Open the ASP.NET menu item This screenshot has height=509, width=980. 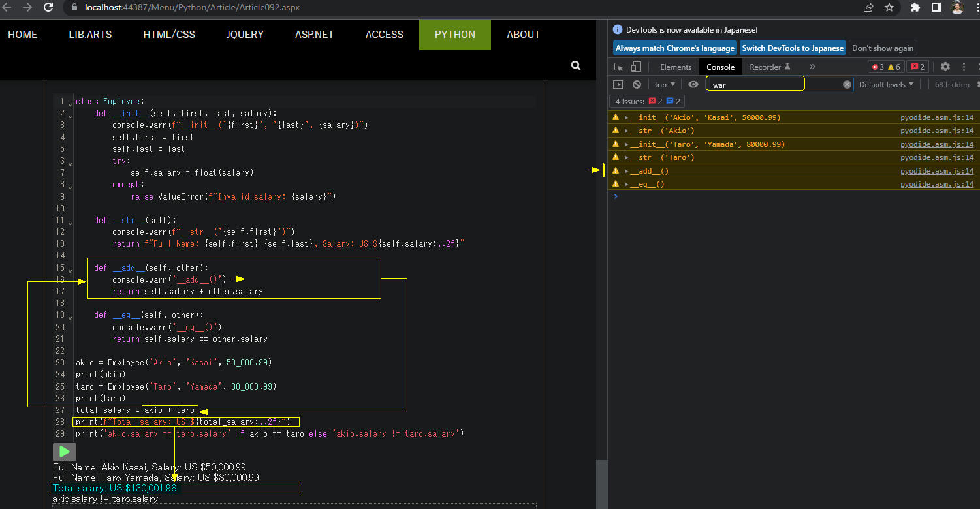click(x=314, y=35)
